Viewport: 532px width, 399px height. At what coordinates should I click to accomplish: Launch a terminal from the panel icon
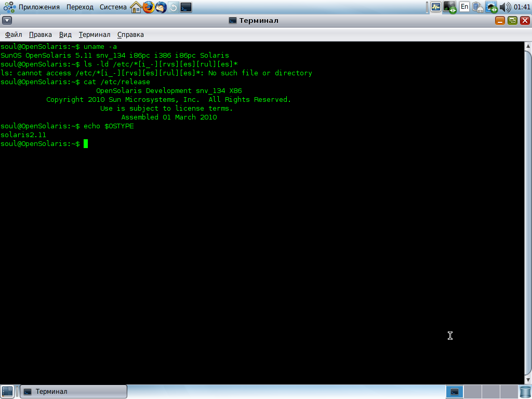click(x=186, y=7)
